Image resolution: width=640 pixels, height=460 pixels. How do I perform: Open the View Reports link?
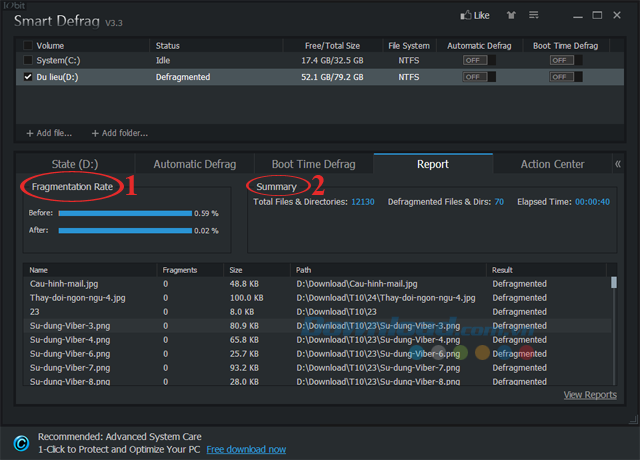[x=589, y=395]
